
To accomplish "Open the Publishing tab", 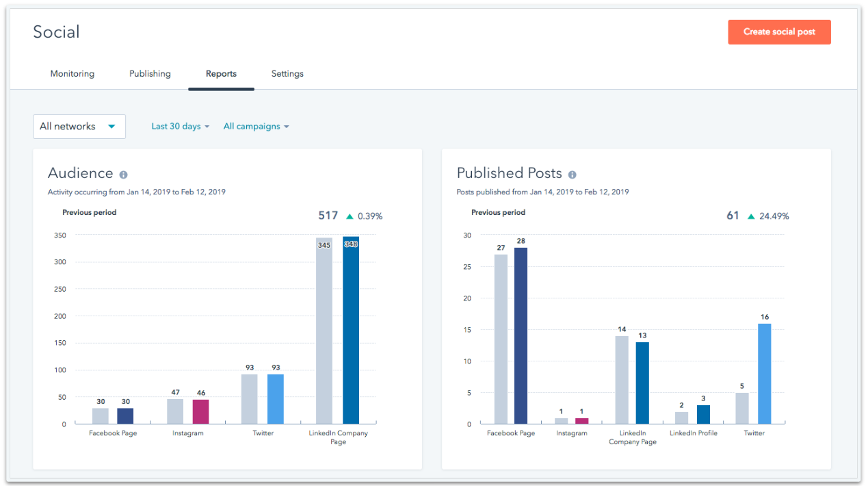I will [150, 73].
